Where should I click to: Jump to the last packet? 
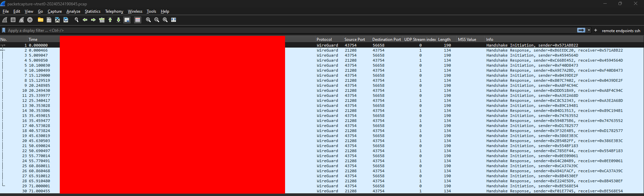pyautogui.click(x=119, y=20)
